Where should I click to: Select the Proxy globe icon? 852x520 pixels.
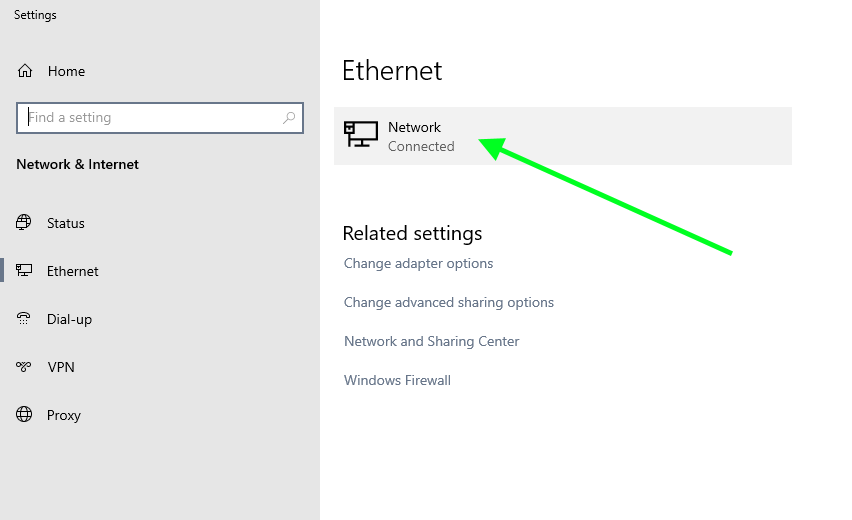24,415
